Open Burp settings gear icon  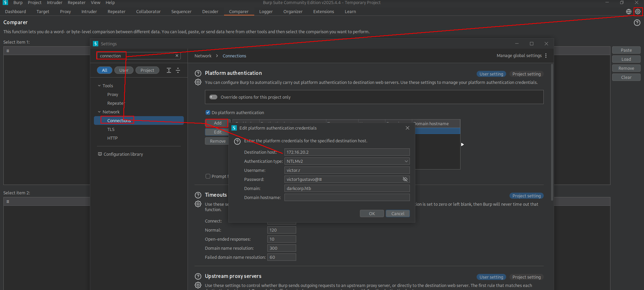638,12
